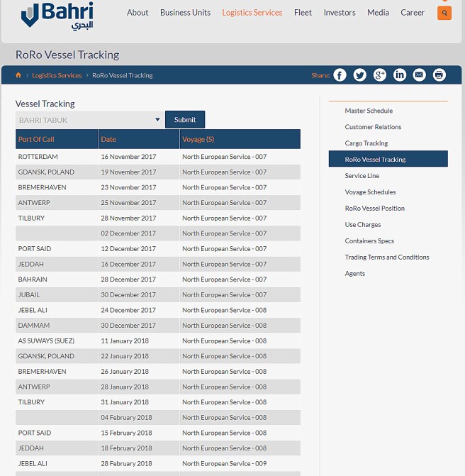Click the Bahri logo
465x476 pixels.
point(57,16)
